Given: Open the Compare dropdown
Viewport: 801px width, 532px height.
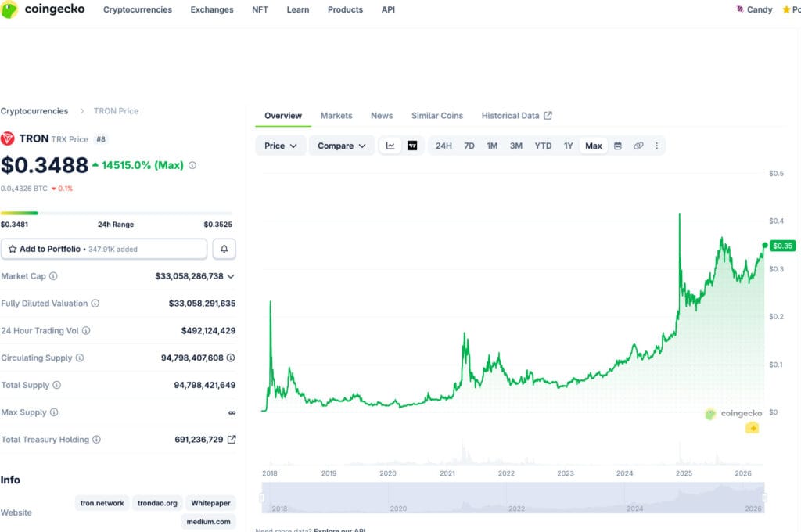Looking at the screenshot, I should (x=341, y=146).
